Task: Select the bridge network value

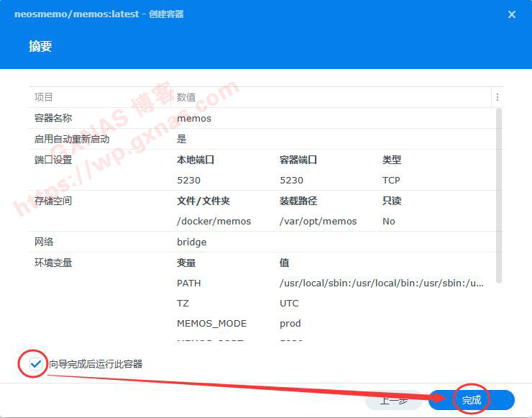Action: (191, 242)
